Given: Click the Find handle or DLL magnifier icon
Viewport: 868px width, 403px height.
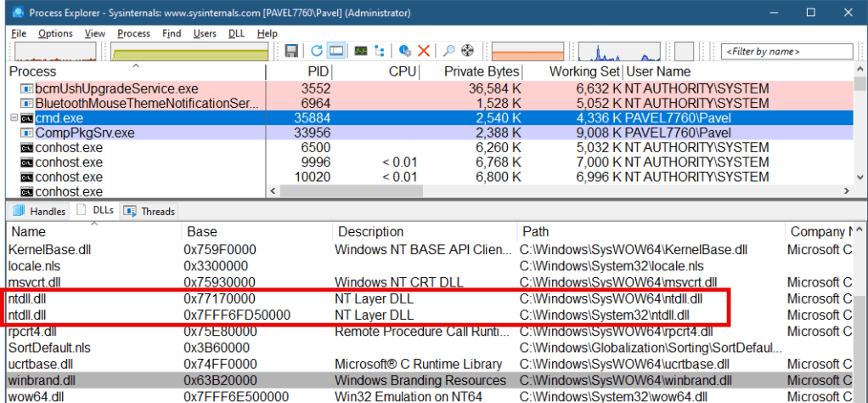Looking at the screenshot, I should pyautogui.click(x=448, y=51).
